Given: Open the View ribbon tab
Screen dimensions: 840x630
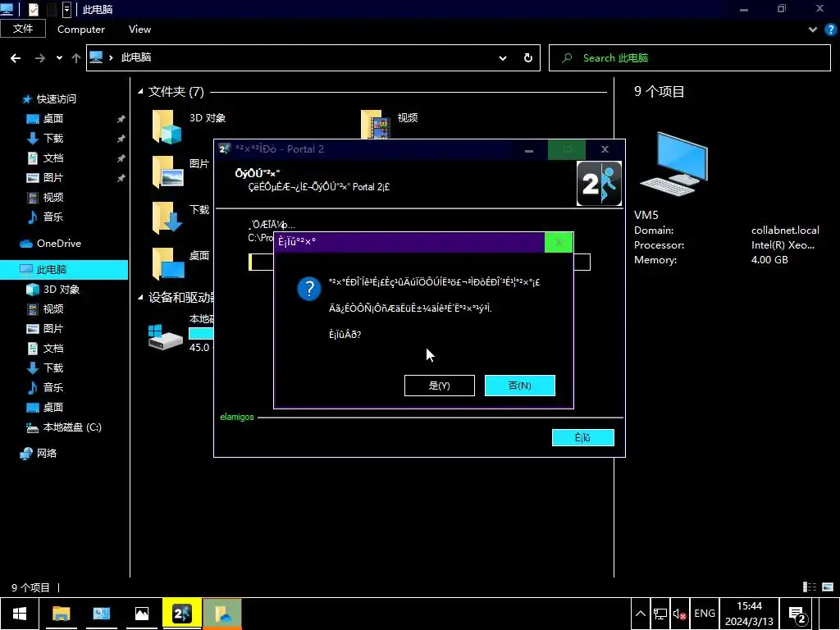Looking at the screenshot, I should tap(139, 30).
